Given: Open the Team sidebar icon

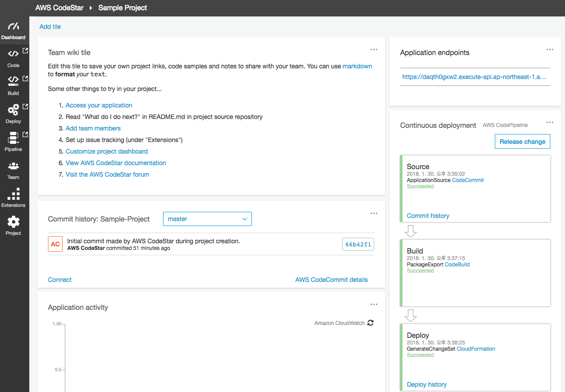Looking at the screenshot, I should point(13,166).
